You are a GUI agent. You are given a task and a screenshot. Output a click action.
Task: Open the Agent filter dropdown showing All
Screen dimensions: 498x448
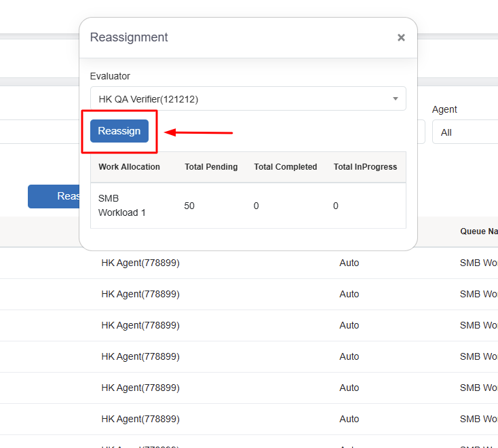[466, 132]
